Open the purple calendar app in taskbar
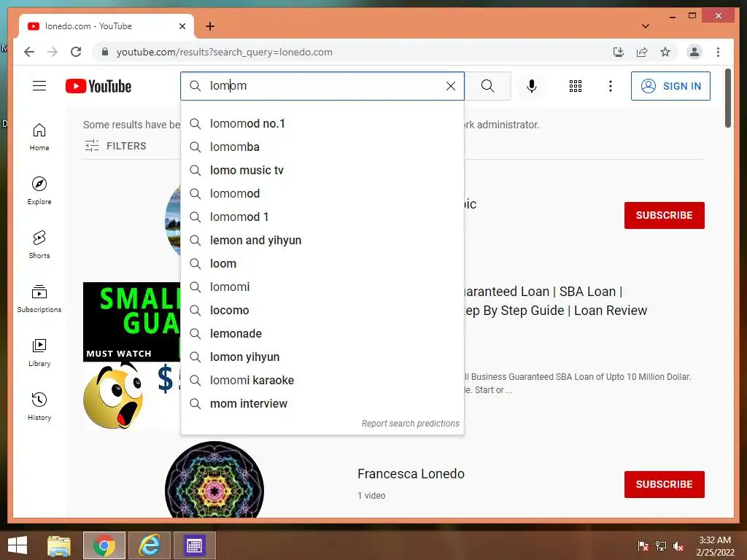This screenshot has height=560, width=747. point(194,545)
